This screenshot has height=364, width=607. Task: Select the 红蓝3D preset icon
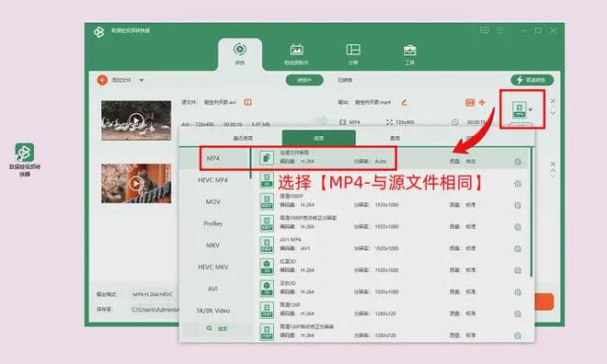pyautogui.click(x=267, y=267)
